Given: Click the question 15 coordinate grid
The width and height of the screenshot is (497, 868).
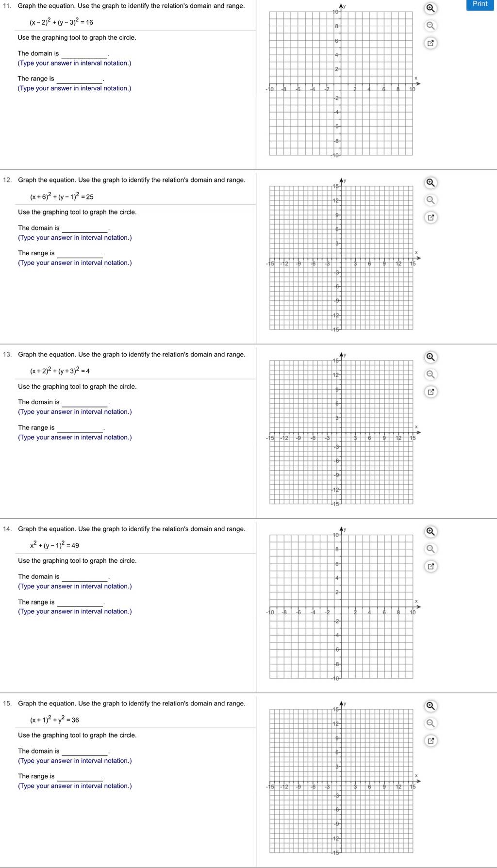Looking at the screenshot, I should pos(341,781).
